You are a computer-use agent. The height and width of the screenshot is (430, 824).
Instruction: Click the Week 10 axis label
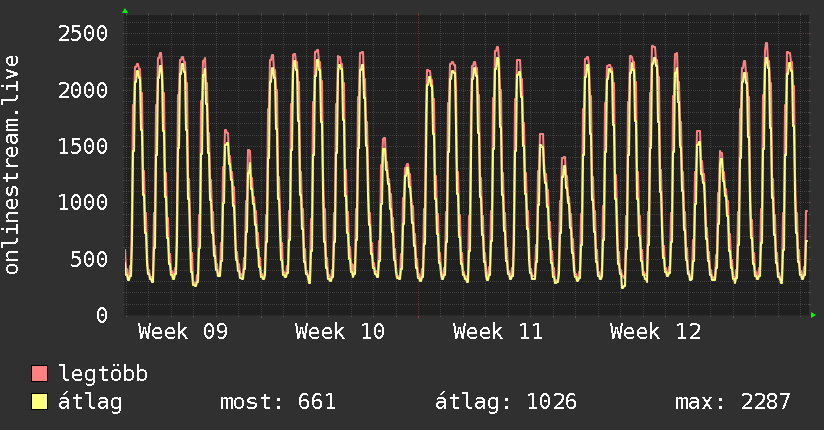340,332
